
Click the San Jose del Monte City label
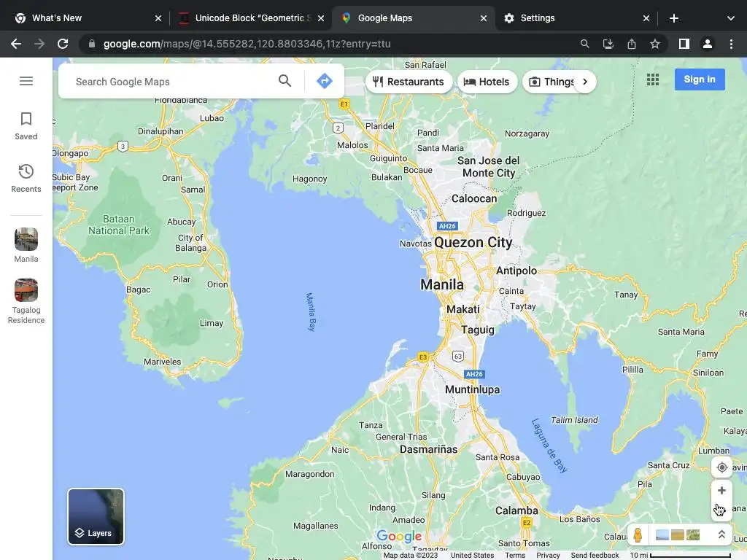pos(489,167)
